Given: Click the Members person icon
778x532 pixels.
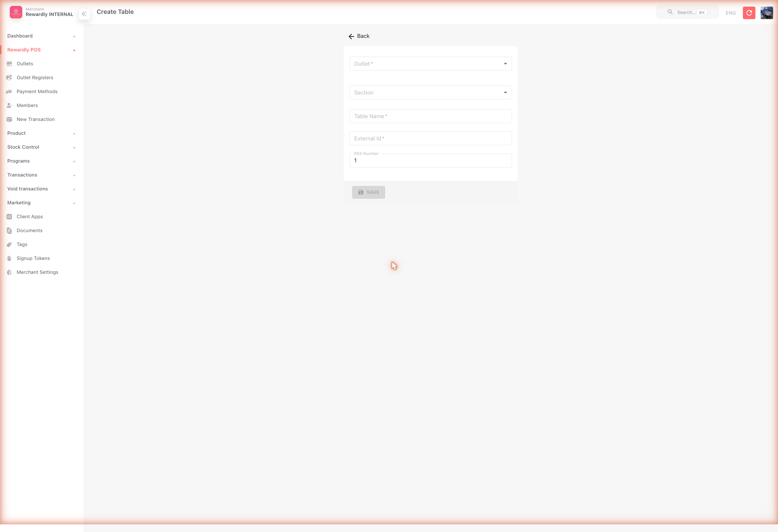Looking at the screenshot, I should (x=9, y=105).
